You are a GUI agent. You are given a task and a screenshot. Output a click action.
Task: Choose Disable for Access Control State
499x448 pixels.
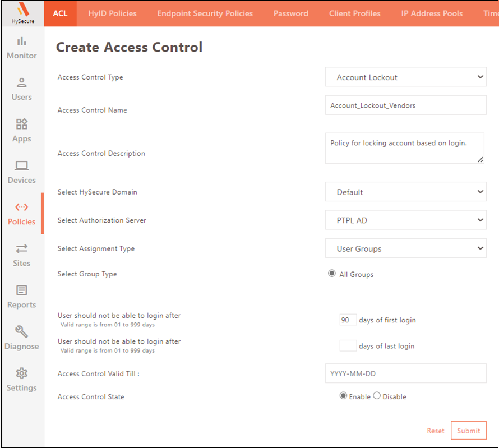(377, 396)
